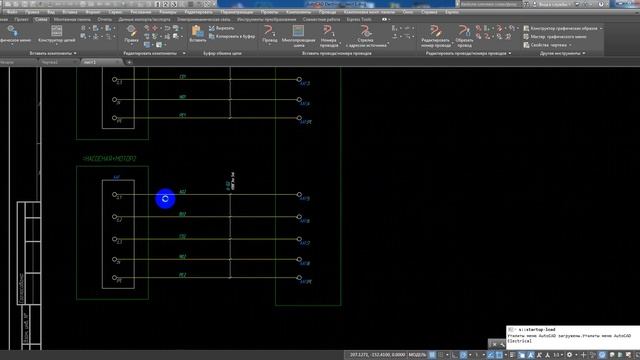
Task: Open a new drawing tab with plus
Action: click(129, 62)
